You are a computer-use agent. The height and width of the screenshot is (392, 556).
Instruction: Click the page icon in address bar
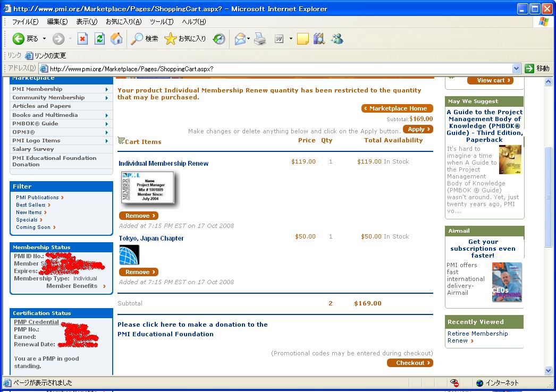[x=44, y=69]
